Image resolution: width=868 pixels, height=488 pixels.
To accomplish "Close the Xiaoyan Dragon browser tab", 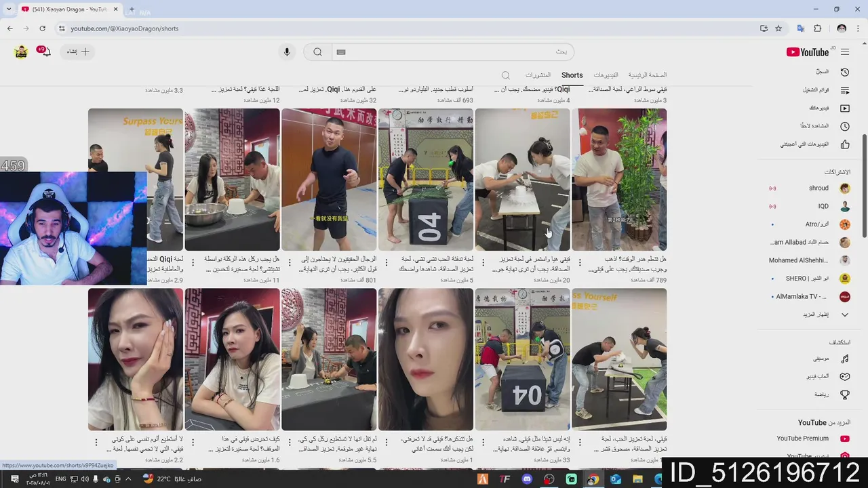I will [x=116, y=10].
